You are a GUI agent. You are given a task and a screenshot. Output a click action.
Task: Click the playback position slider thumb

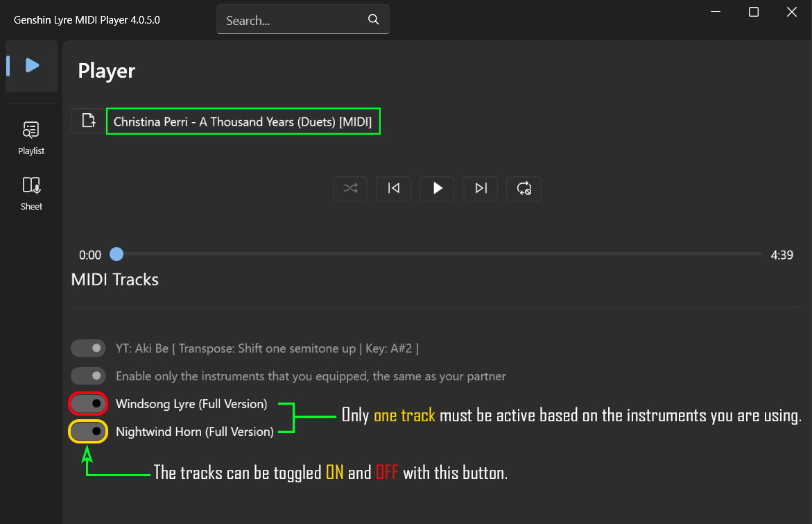tap(116, 254)
